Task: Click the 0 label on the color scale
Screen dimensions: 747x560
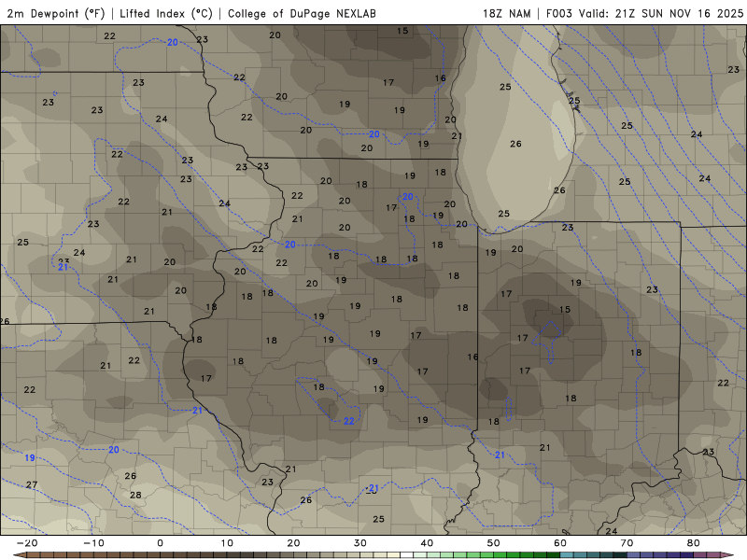Action: pos(160,543)
